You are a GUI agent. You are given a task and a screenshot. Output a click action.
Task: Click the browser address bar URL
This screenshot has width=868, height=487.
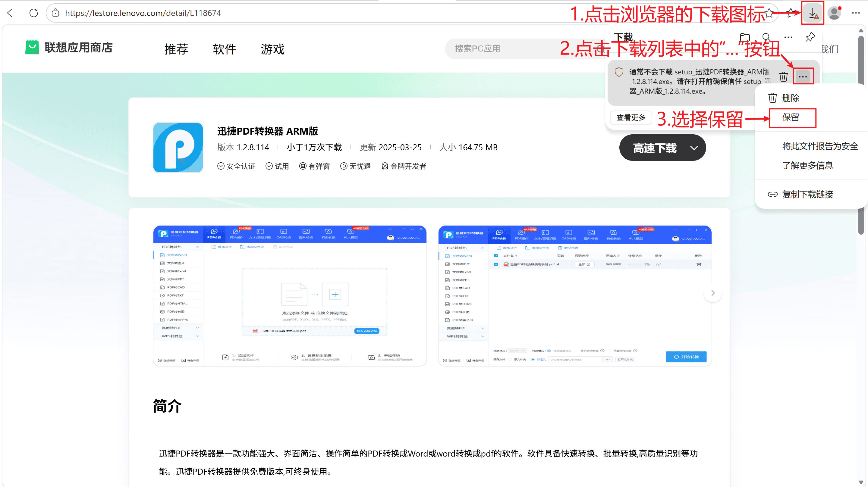click(x=143, y=13)
